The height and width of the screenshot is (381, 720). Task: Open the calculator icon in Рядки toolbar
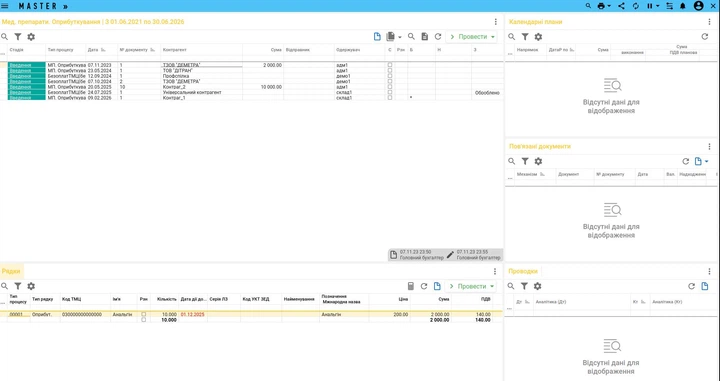point(411,286)
